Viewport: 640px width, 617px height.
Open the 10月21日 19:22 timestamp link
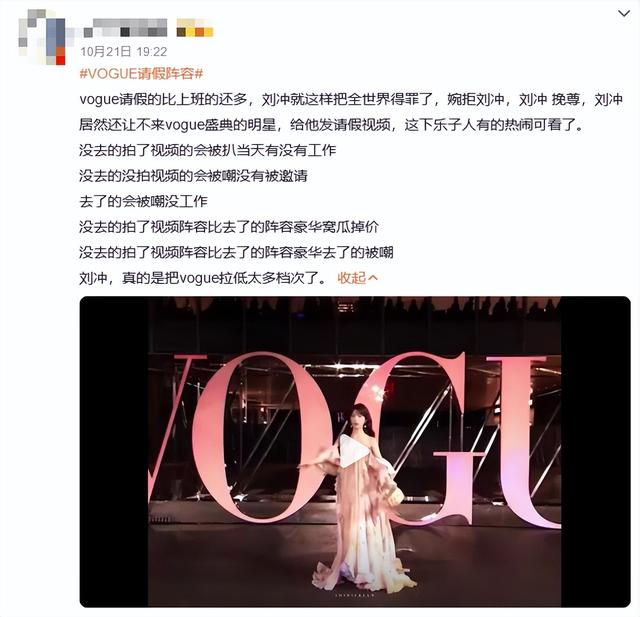[x=124, y=52]
